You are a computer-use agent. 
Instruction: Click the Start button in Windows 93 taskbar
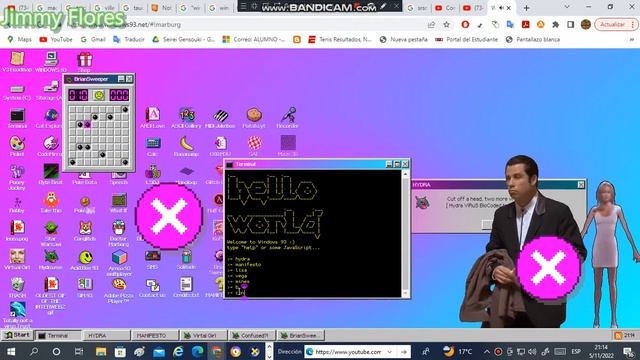[17, 335]
